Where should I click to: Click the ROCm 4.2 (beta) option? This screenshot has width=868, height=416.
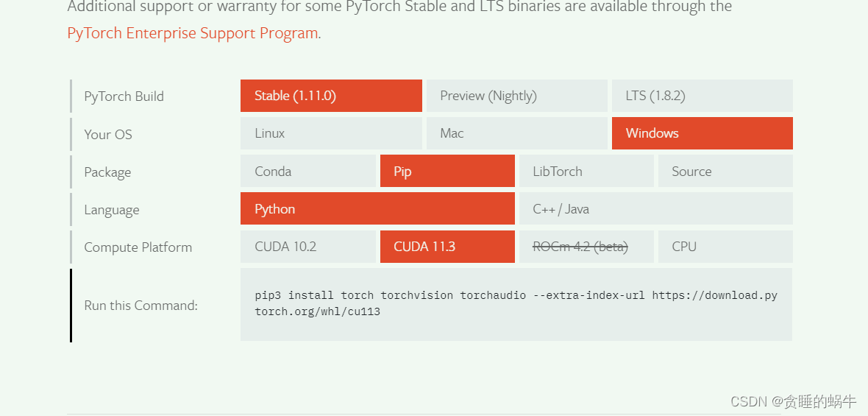[x=586, y=247]
